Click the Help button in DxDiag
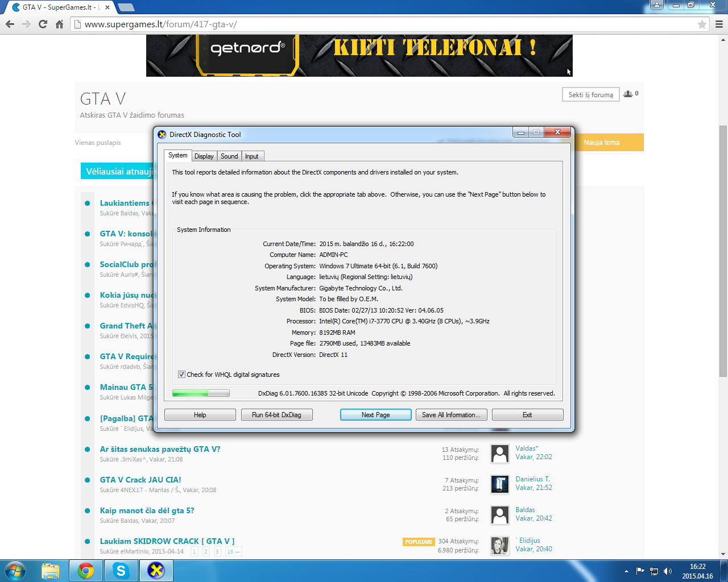728x582 pixels. point(200,415)
